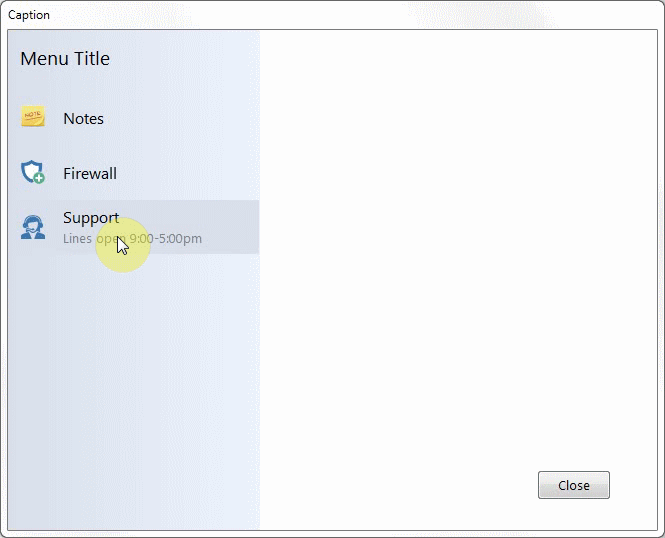
Task: Click the Firewall shield icon
Action: 32,172
